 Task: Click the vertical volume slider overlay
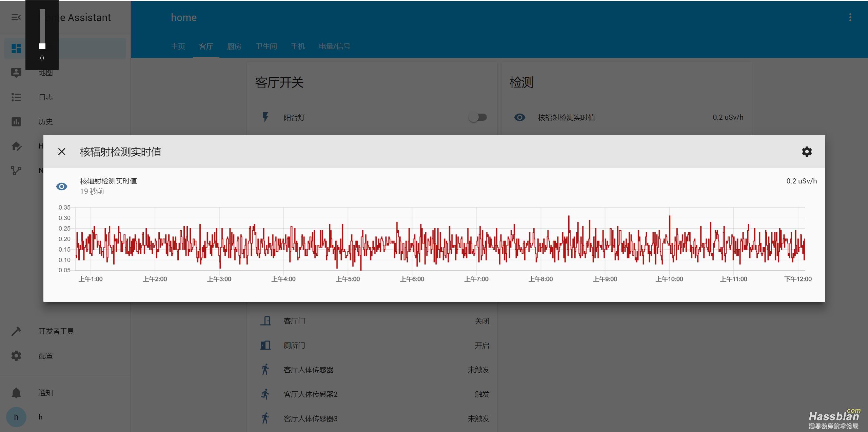pos(42,29)
